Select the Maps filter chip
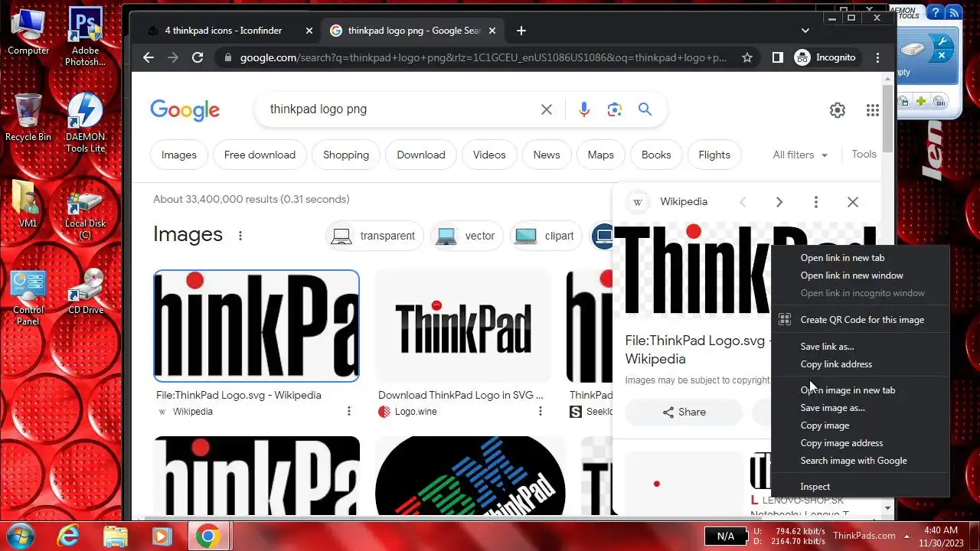Screen dimensions: 980x551 (601, 155)
